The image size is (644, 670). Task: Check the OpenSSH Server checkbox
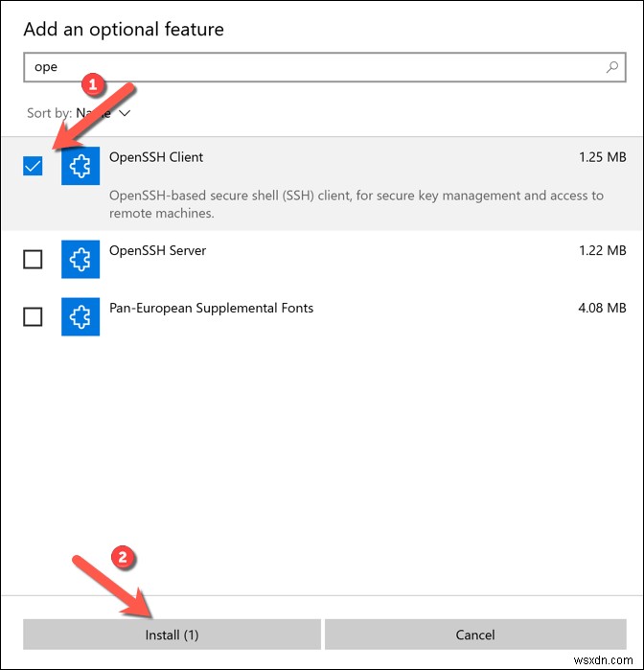click(x=33, y=259)
